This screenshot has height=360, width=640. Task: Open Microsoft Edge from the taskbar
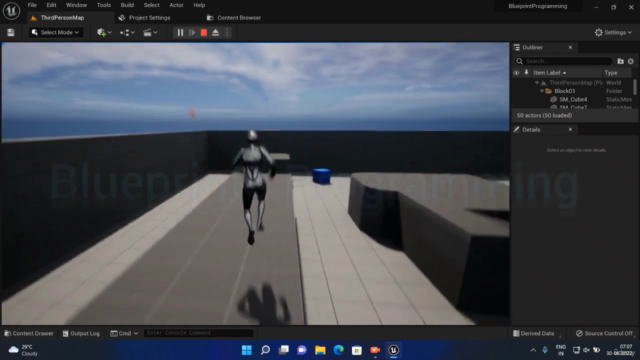point(338,350)
